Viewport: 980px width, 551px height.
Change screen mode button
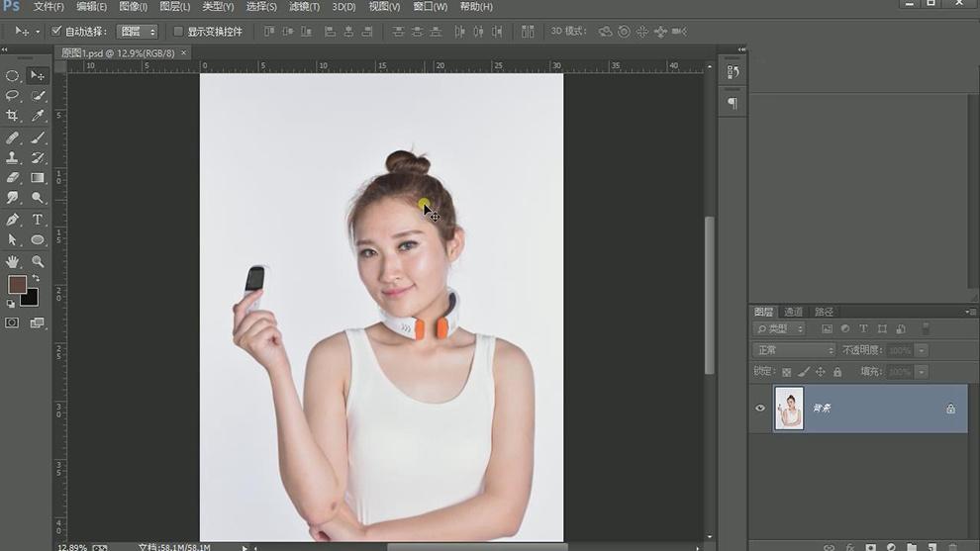[x=38, y=322]
